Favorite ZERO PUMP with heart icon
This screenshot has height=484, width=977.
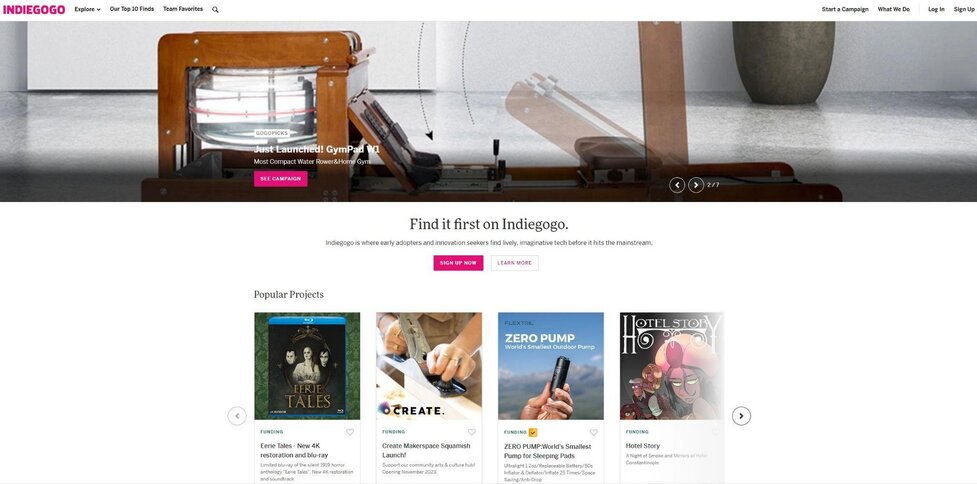[593, 432]
